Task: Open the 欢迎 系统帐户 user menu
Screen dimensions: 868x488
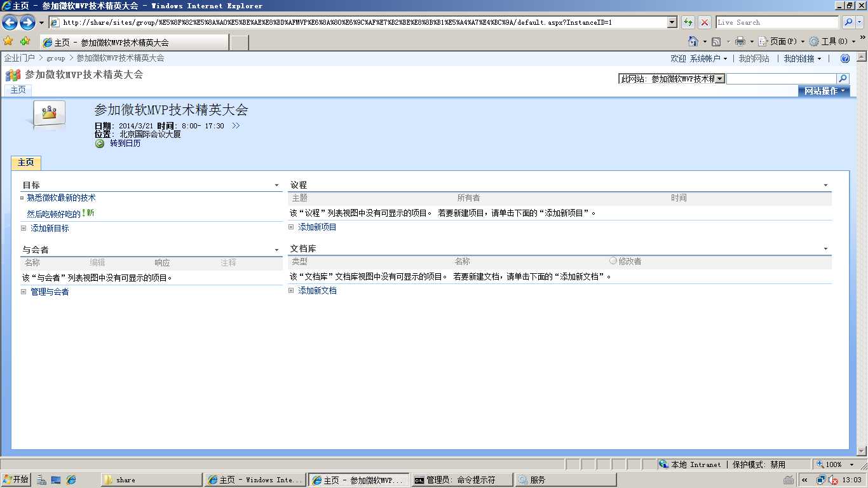Action: 699,58
